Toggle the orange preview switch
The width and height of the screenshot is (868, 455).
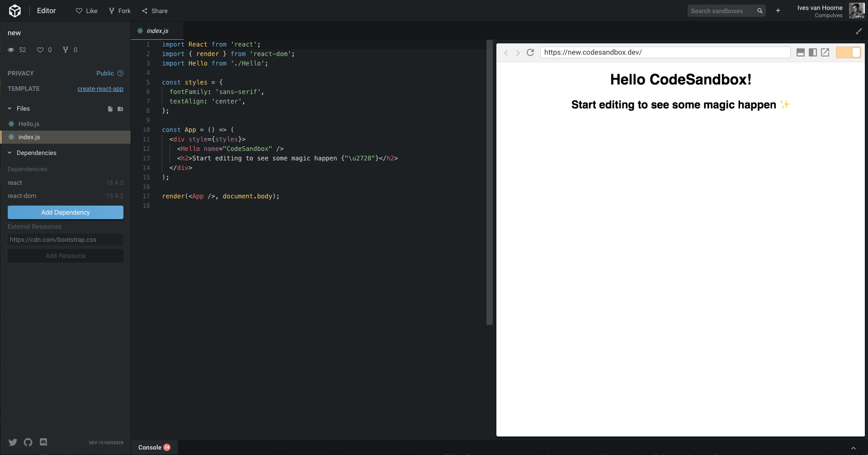(x=849, y=52)
